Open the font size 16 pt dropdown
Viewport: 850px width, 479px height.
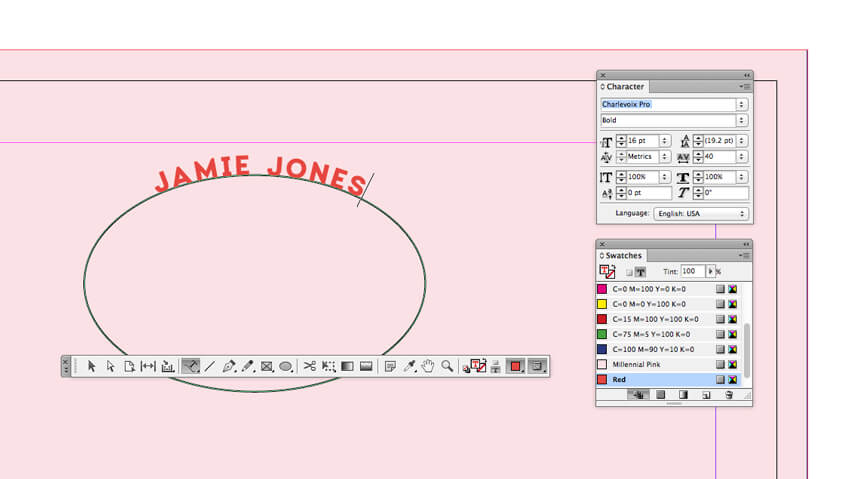664,140
